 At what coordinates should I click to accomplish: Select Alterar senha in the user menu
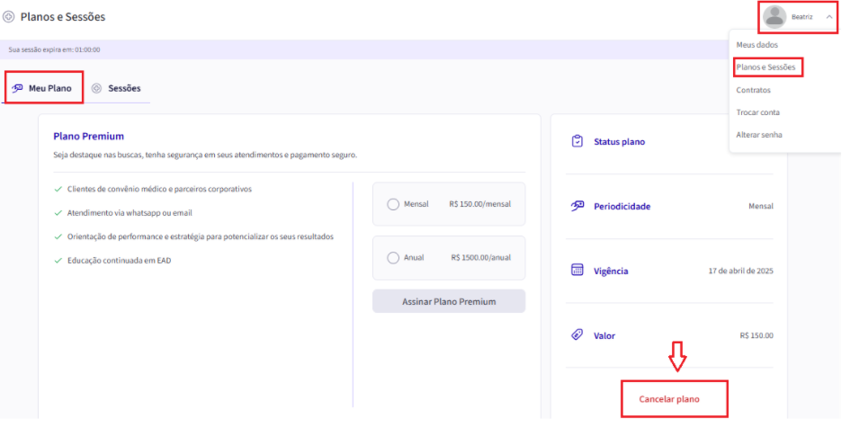point(759,135)
